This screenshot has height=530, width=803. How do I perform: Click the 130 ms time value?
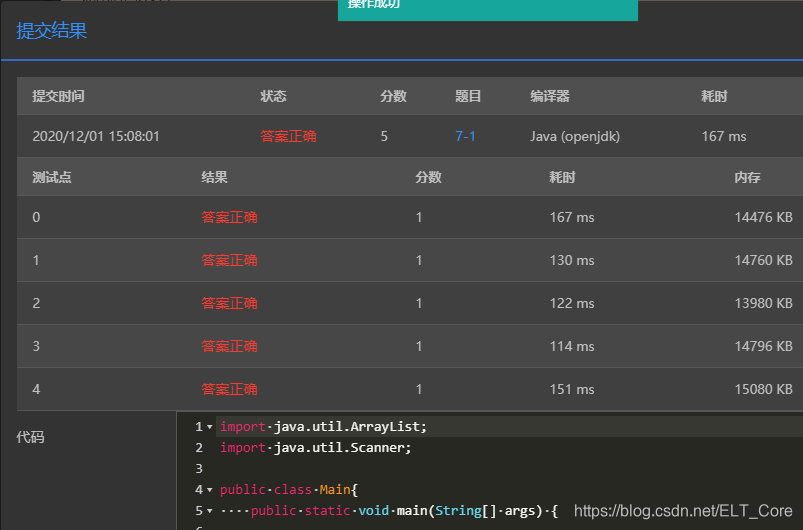pos(572,260)
